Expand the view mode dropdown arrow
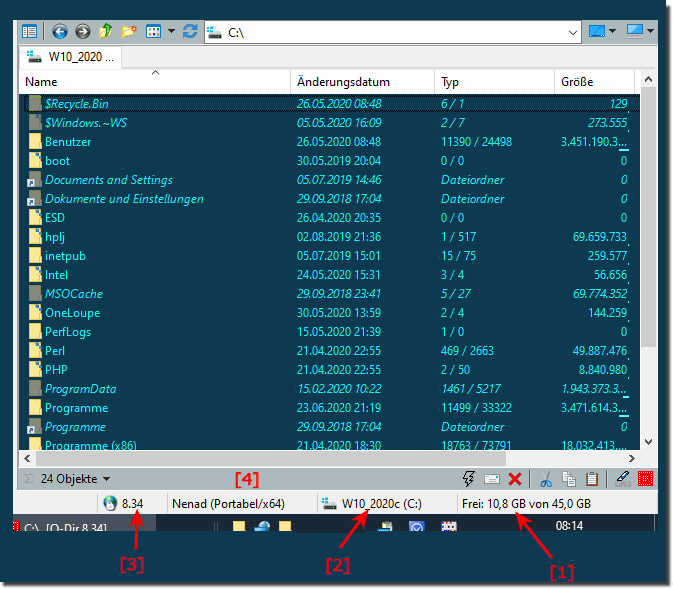 coord(171,31)
